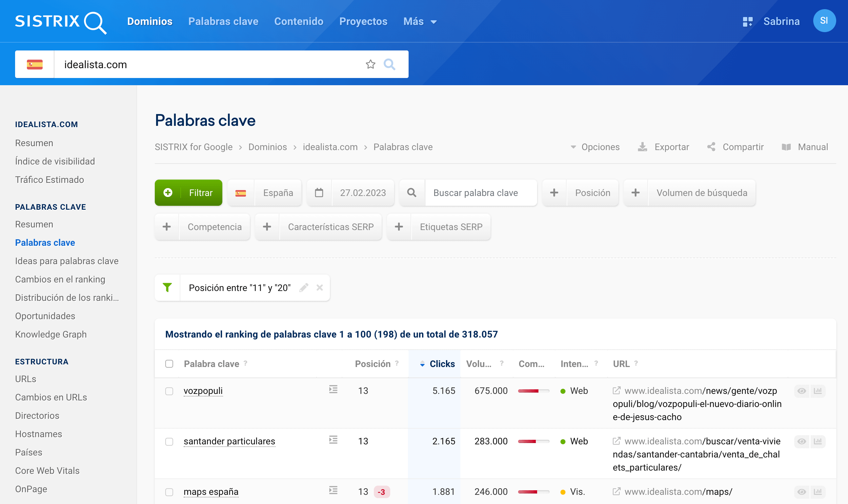Click the Compartir link
The width and height of the screenshot is (848, 504).
coord(743,147)
